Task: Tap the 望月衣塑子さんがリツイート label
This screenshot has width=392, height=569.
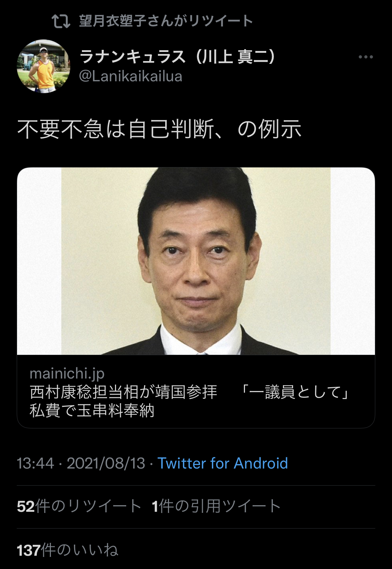Action: pyautogui.click(x=166, y=21)
